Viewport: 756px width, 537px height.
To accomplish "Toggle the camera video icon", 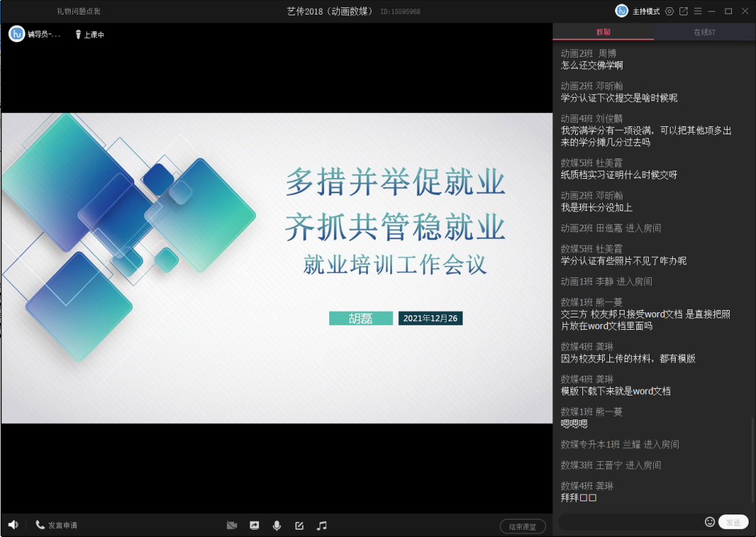I will pyautogui.click(x=232, y=525).
